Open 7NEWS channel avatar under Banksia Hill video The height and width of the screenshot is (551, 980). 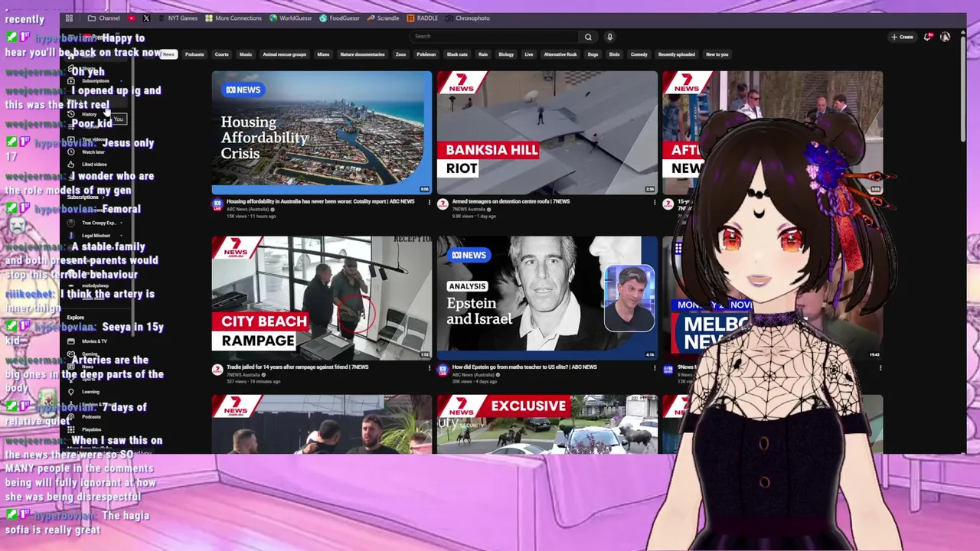pos(443,204)
